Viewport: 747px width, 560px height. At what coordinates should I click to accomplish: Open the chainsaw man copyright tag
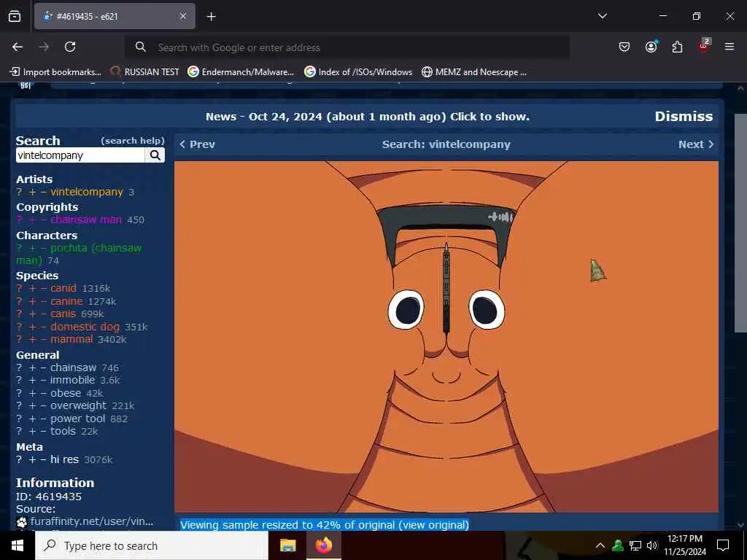86,219
